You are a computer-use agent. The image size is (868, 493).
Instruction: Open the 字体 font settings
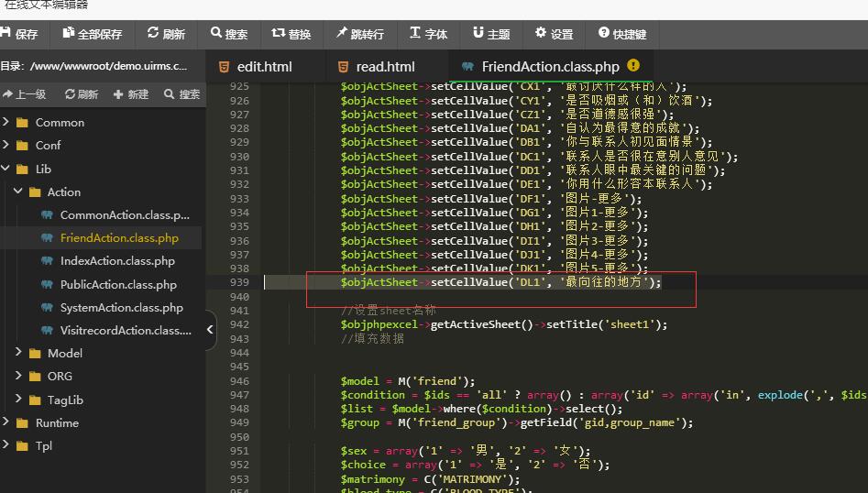pyautogui.click(x=428, y=34)
